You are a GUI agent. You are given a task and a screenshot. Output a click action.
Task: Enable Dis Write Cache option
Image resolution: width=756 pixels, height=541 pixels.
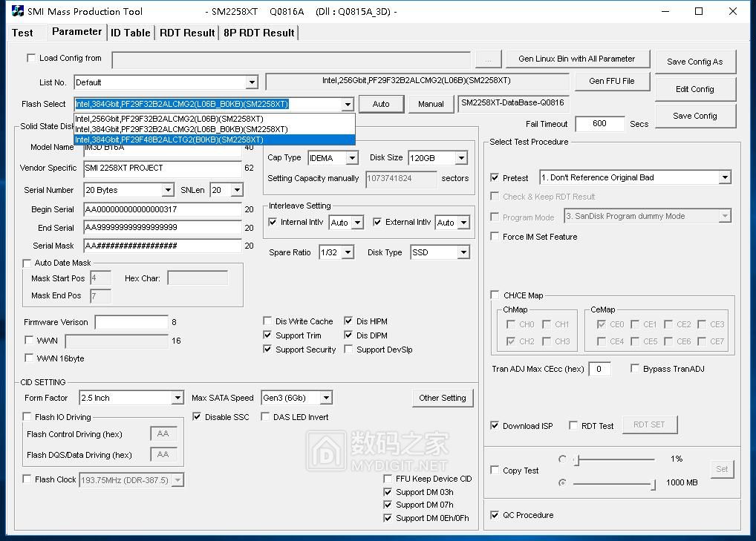(x=267, y=321)
